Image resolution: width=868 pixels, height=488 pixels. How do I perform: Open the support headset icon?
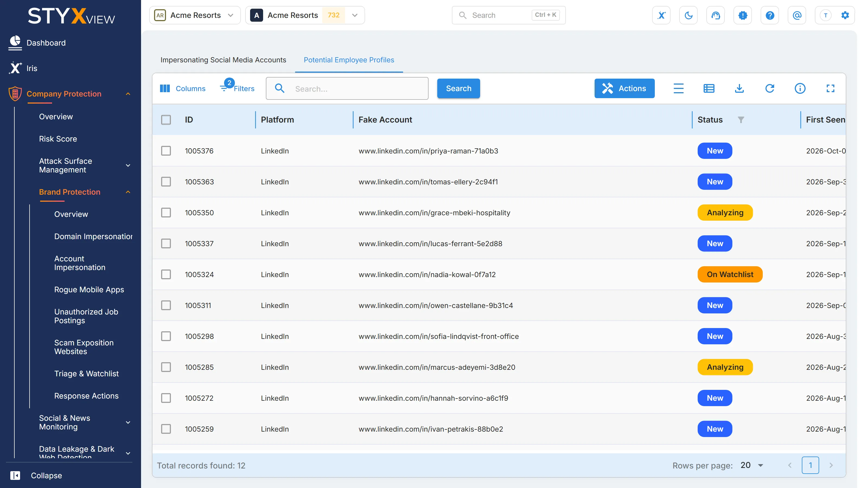click(715, 15)
